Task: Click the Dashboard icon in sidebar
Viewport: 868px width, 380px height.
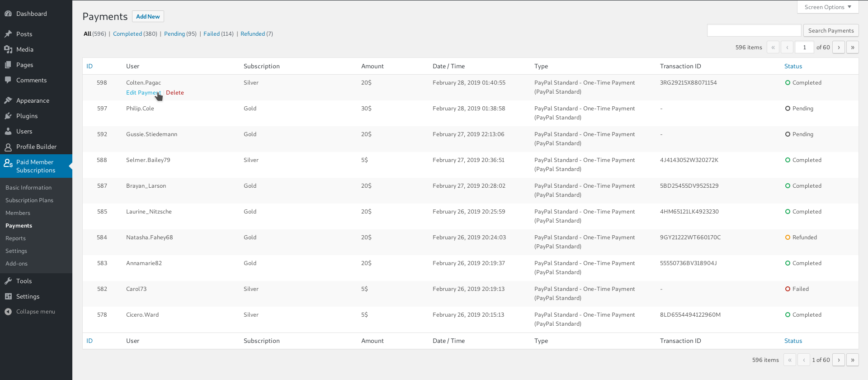Action: tap(8, 14)
